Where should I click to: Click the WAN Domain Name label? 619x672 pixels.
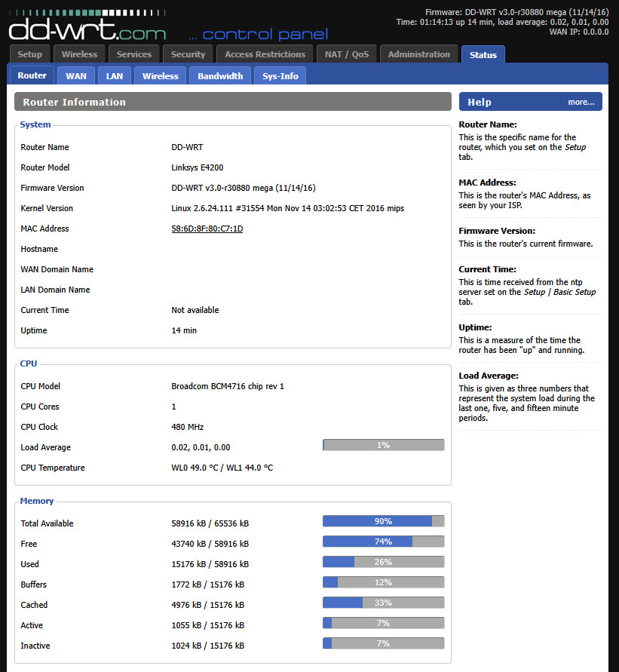tap(57, 269)
